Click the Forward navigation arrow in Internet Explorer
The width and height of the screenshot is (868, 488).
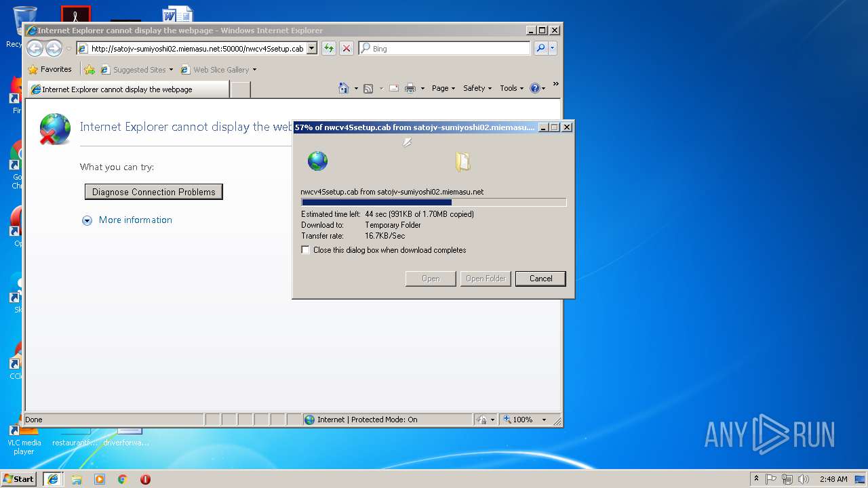[54, 48]
